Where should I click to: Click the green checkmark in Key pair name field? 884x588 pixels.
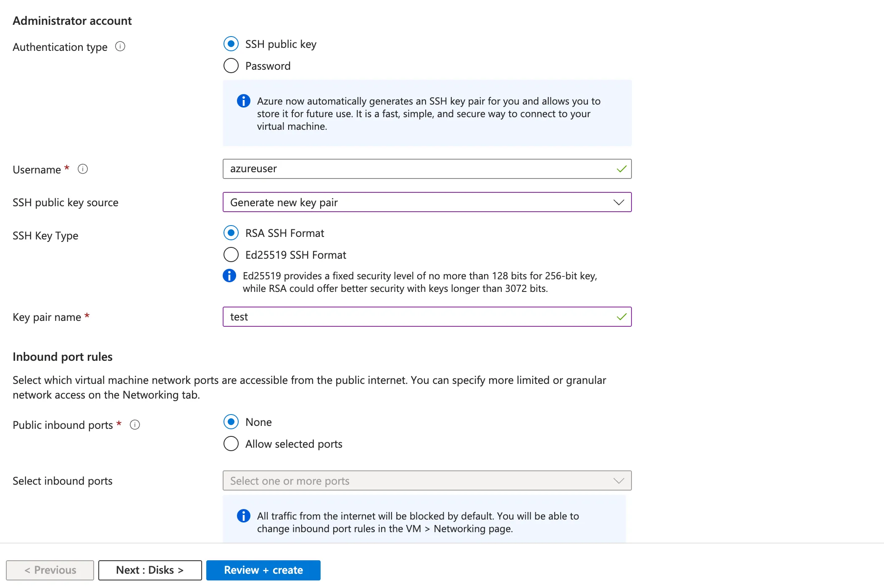click(x=621, y=317)
